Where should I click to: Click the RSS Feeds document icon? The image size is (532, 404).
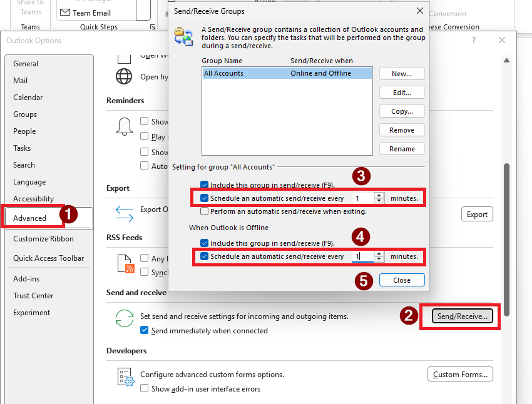tap(126, 264)
